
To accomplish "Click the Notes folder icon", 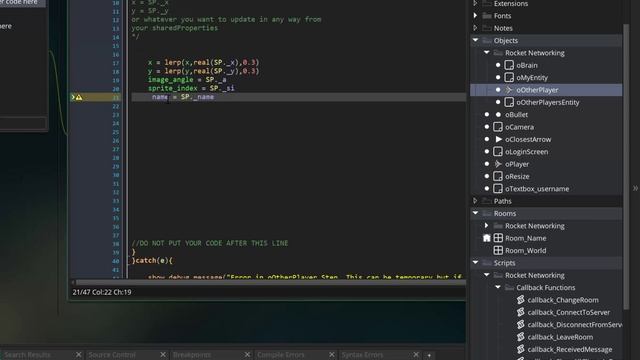I will pyautogui.click(x=487, y=28).
